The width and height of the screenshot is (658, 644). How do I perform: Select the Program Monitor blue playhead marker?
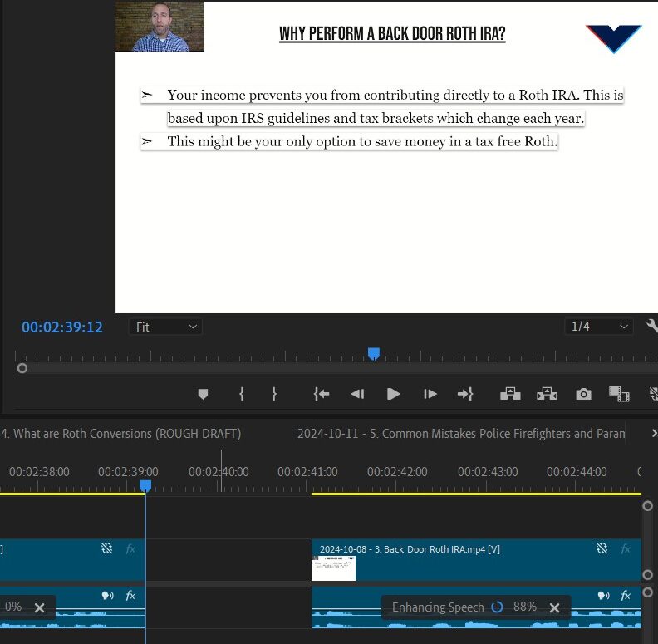(x=374, y=353)
